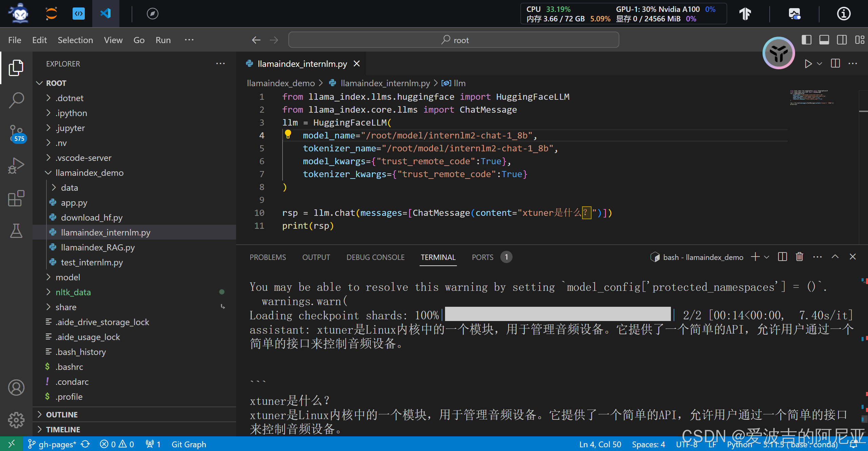Open the Run and Debug view

(16, 165)
